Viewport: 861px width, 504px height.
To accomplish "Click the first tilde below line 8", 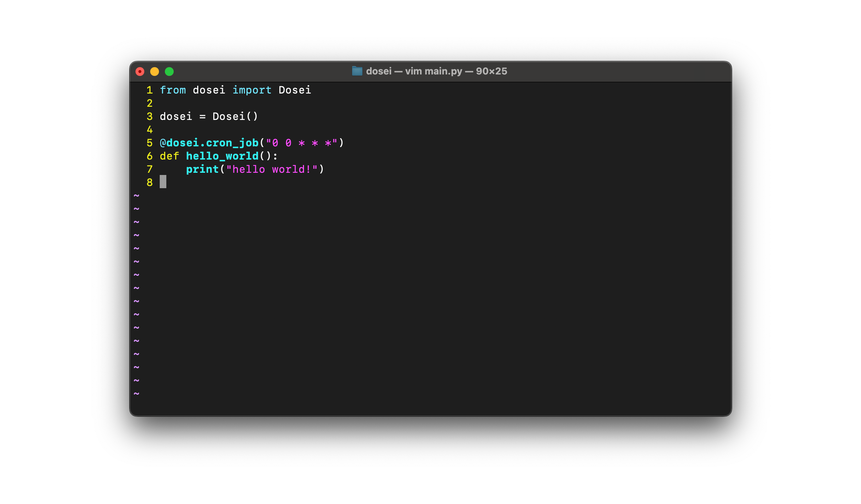I will pos(137,196).
